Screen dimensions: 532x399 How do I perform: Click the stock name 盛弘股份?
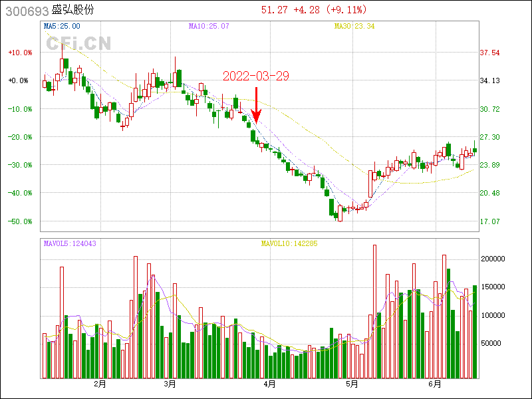click(x=72, y=10)
